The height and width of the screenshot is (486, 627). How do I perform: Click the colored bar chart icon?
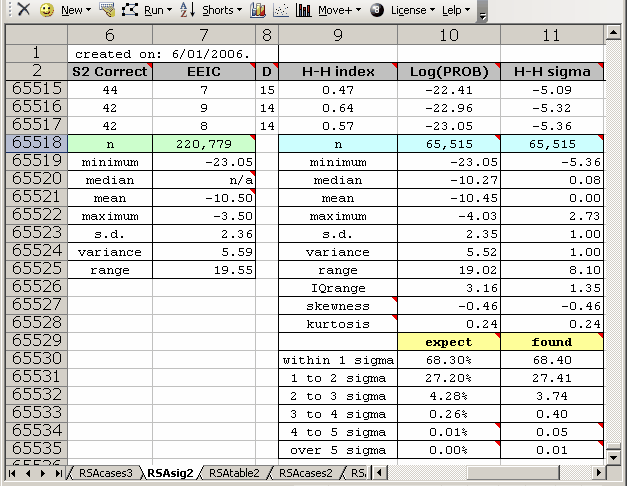point(258,10)
